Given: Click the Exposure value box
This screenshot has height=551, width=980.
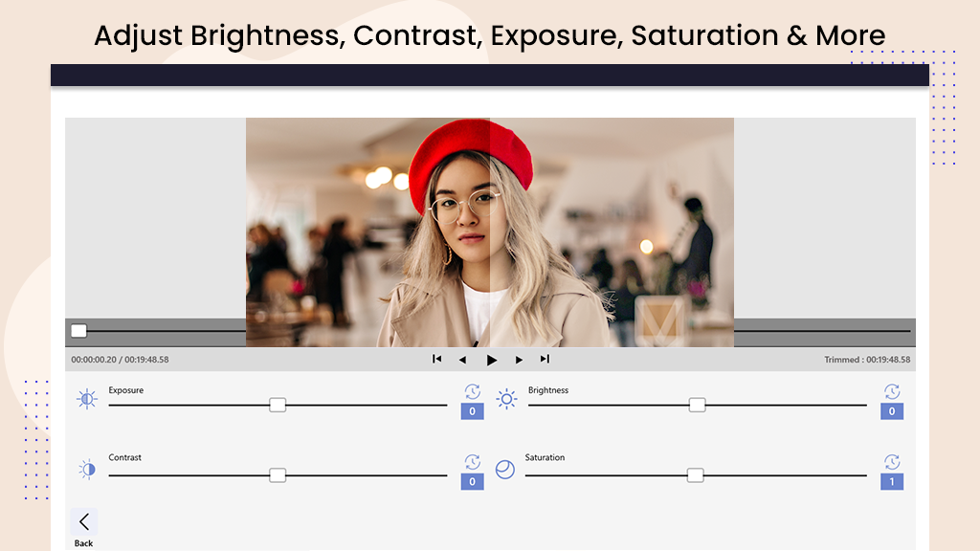Looking at the screenshot, I should (x=473, y=411).
